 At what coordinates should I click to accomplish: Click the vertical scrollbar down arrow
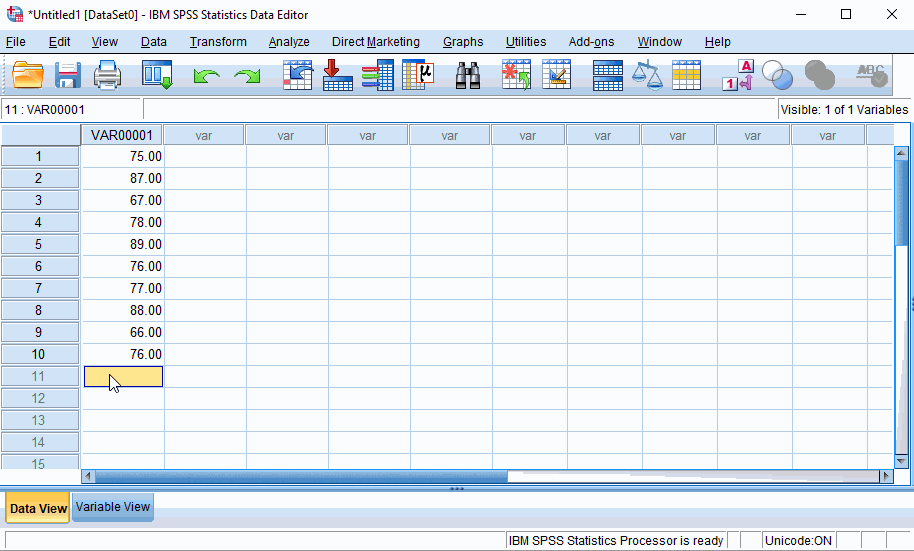[x=901, y=461]
